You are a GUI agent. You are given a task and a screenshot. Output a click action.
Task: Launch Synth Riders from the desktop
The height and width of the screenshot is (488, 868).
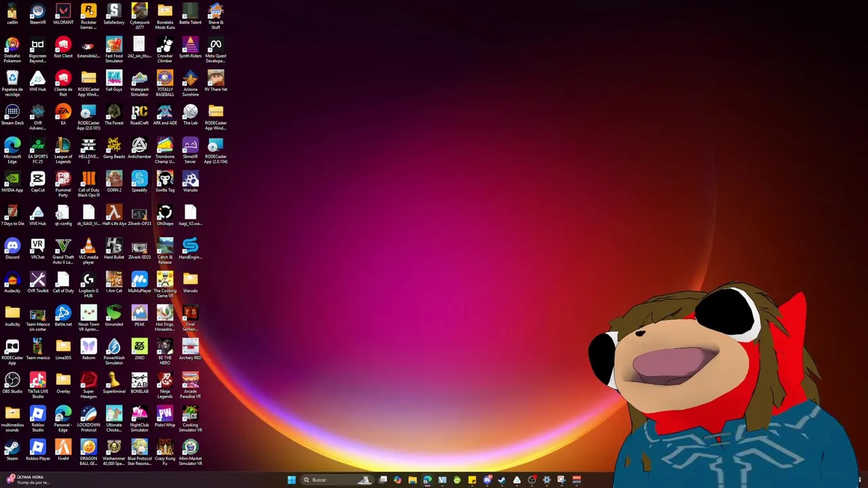[191, 48]
